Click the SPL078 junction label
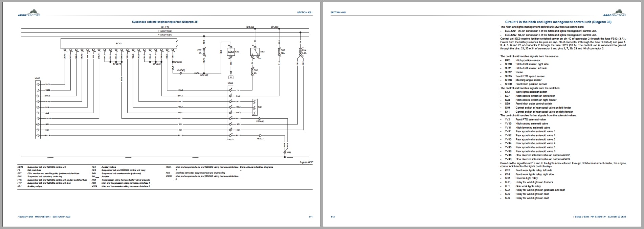This screenshot has height=229, width=644. click(x=117, y=64)
